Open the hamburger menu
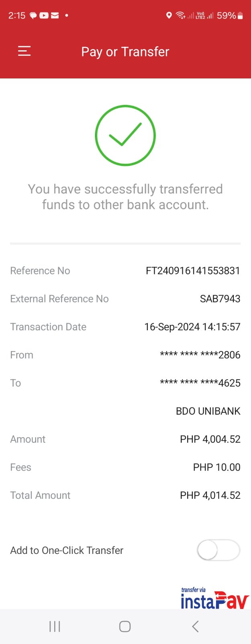This screenshot has height=644, width=251. coord(24,51)
